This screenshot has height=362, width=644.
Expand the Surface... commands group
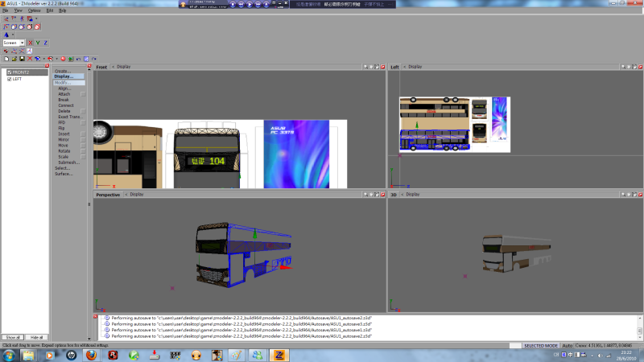coord(64,174)
